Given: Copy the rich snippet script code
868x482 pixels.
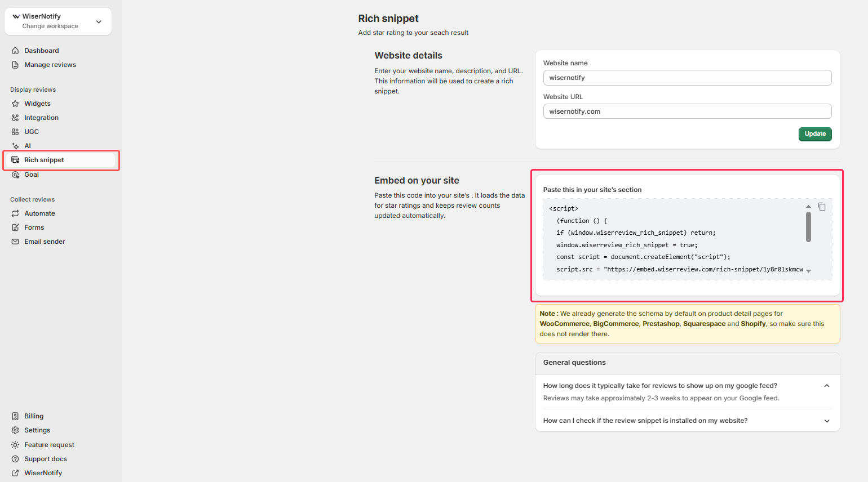Looking at the screenshot, I should [822, 207].
